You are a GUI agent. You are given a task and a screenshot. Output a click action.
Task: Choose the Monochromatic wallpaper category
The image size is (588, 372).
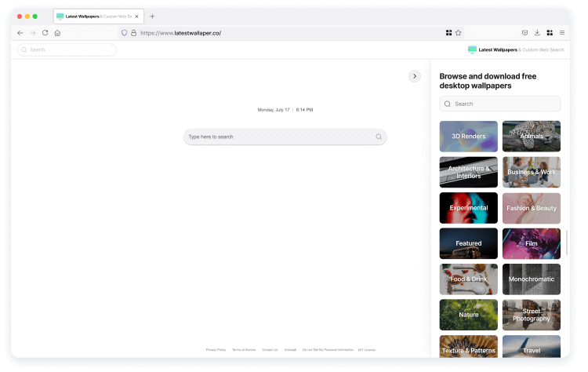[x=531, y=279]
